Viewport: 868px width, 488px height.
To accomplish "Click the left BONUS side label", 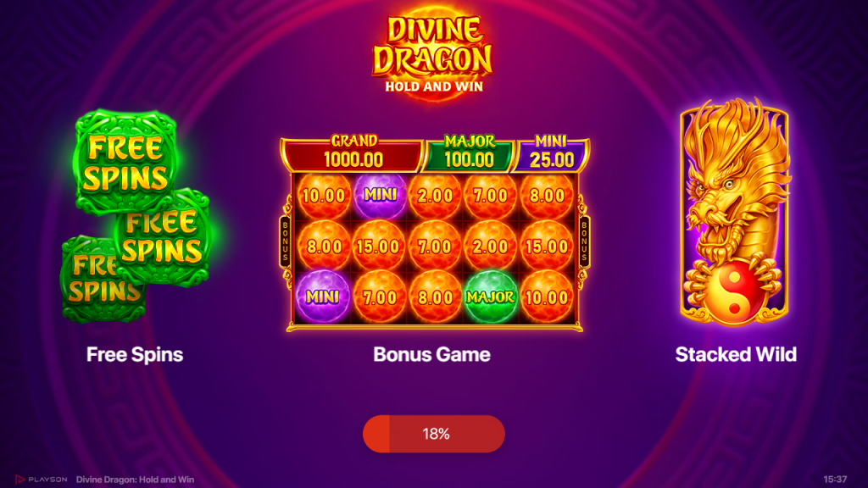I will point(286,241).
